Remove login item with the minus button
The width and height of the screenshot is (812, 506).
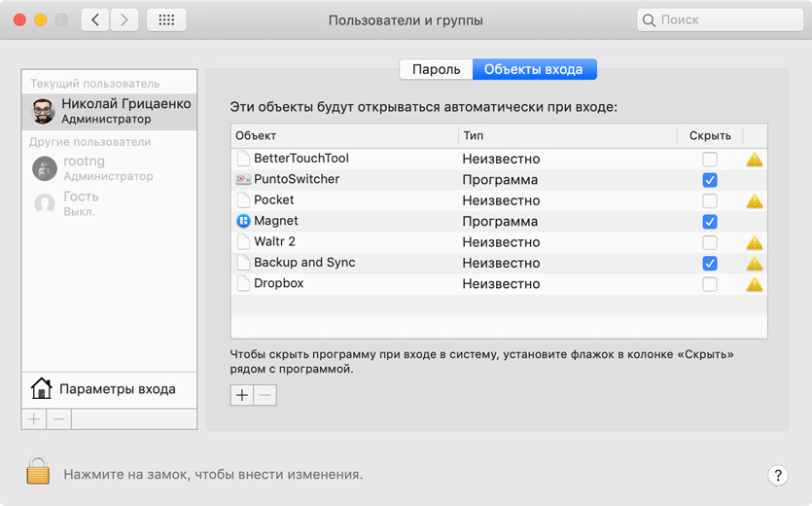[265, 395]
